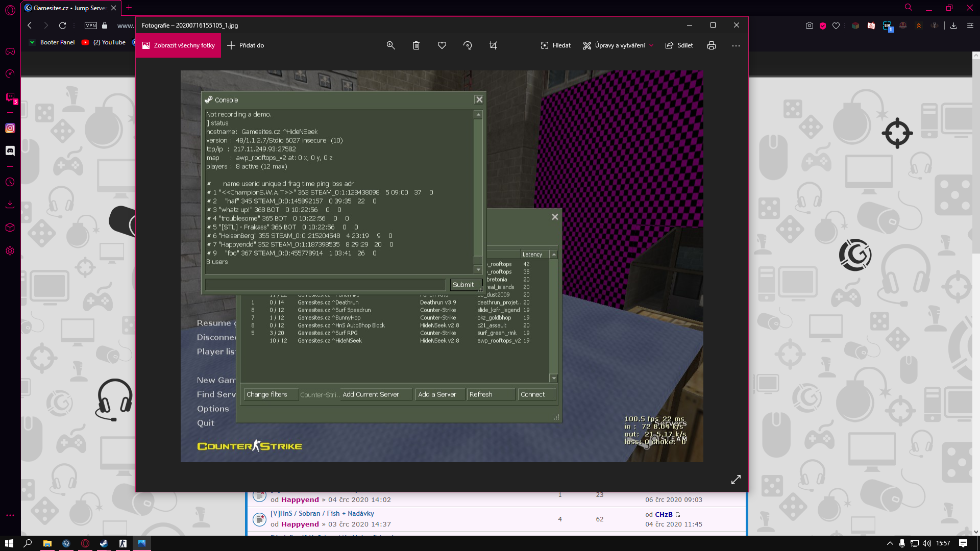Open the crop tool icon
Image resolution: width=980 pixels, height=551 pixels.
(493, 45)
